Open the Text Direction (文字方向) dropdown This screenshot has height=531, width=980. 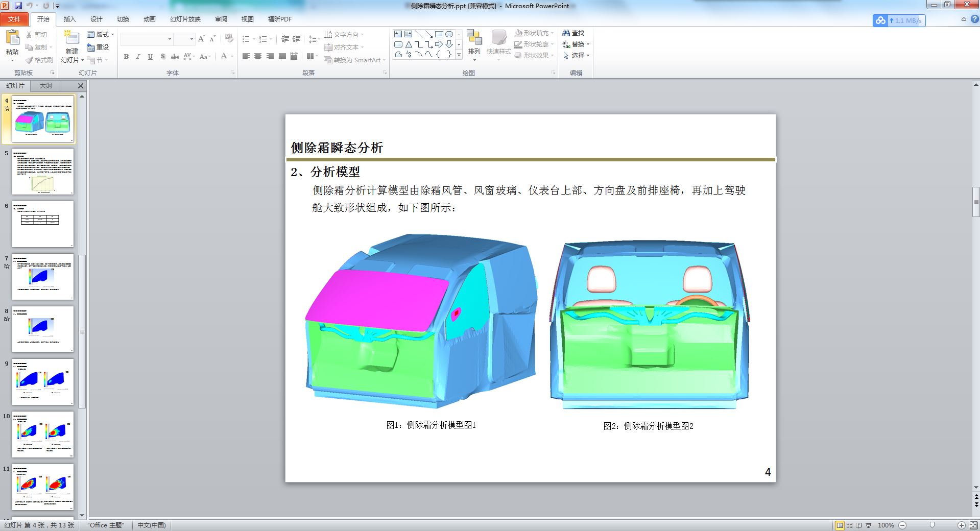(344, 35)
